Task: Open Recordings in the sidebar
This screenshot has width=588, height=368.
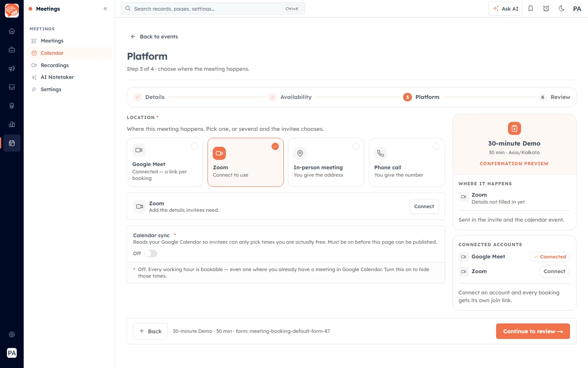Action: (69, 65)
